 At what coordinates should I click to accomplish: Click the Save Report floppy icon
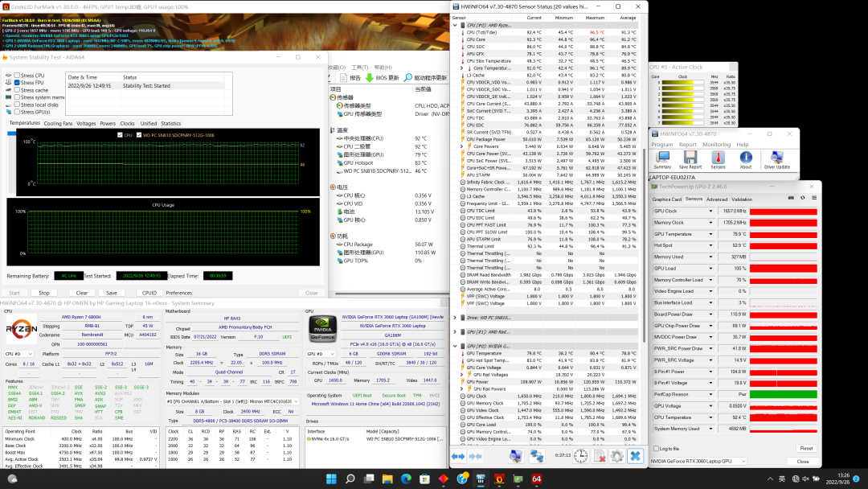pyautogui.click(x=690, y=158)
